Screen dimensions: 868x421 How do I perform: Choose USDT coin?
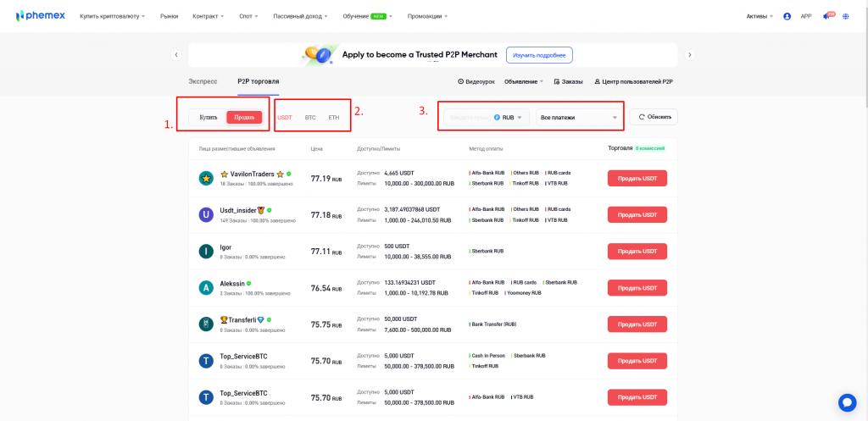(285, 118)
